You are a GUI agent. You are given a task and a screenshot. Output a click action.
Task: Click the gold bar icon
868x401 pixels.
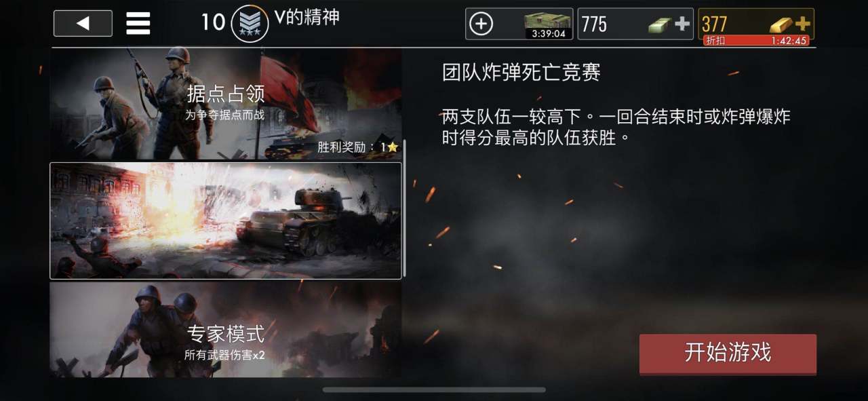coord(781,25)
